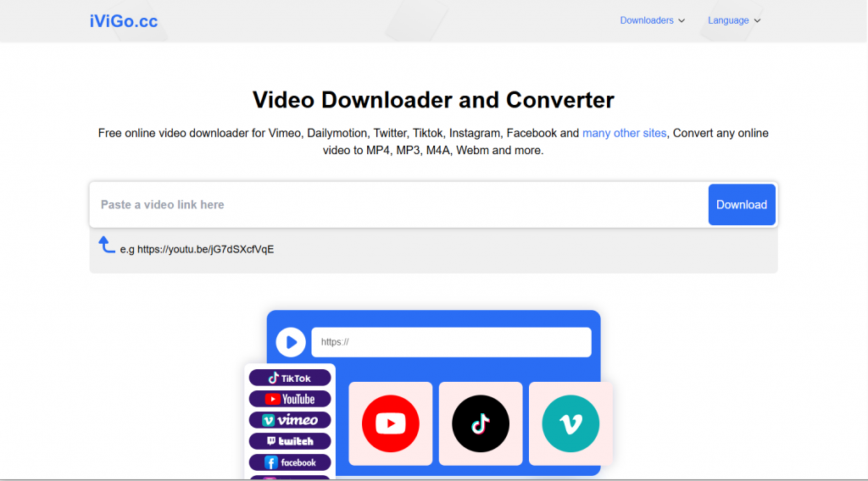Focus the 'Paste a video link here' field
Image resolution: width=868 pixels, height=481 pixels.
point(398,205)
